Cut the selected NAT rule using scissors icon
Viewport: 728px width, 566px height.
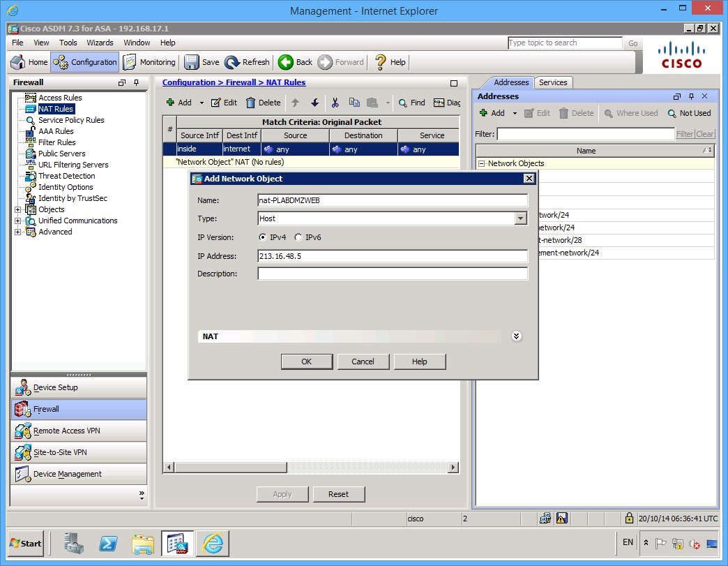pyautogui.click(x=335, y=103)
